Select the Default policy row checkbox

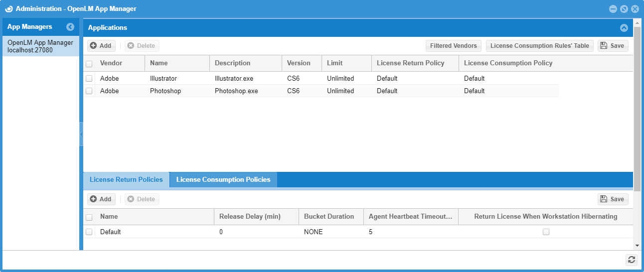coord(89,232)
